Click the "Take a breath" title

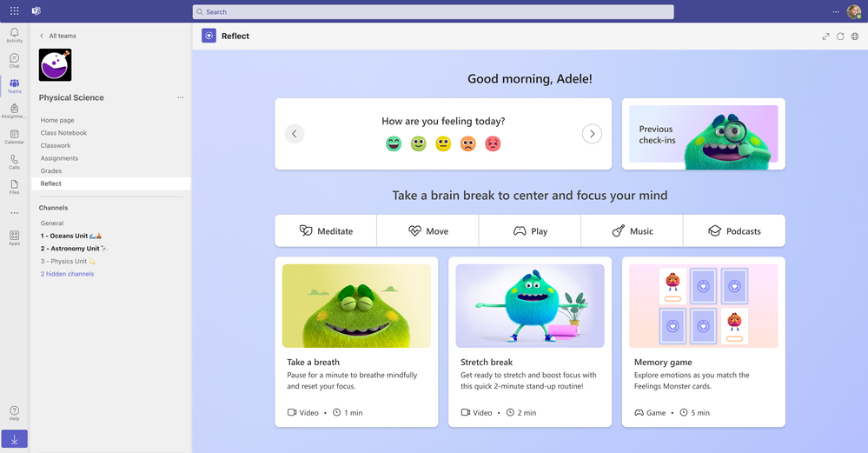pos(314,363)
